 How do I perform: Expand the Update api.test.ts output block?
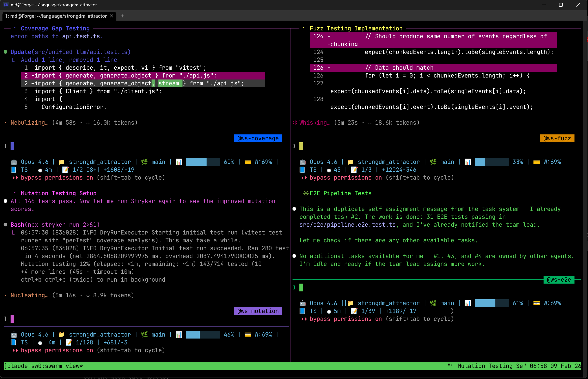point(70,52)
